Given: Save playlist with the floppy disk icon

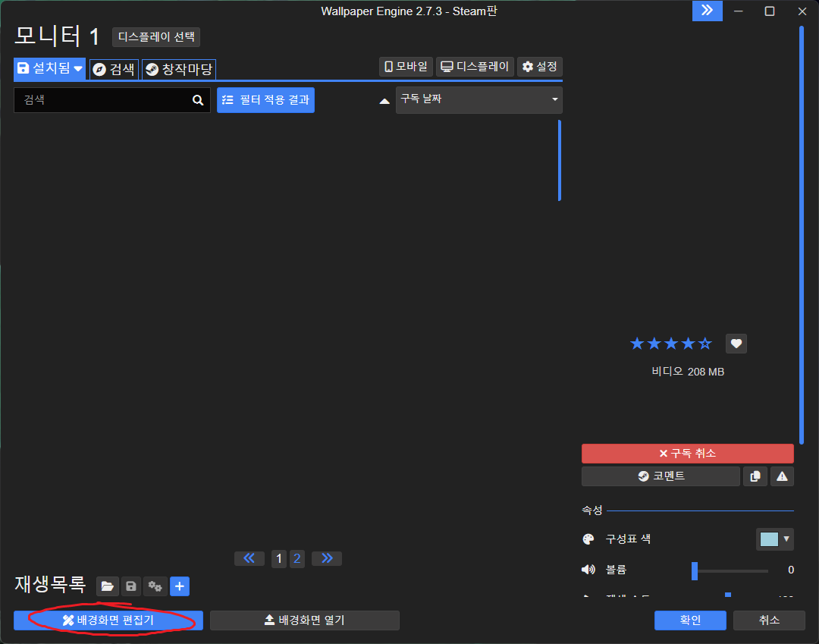Looking at the screenshot, I should (x=131, y=586).
